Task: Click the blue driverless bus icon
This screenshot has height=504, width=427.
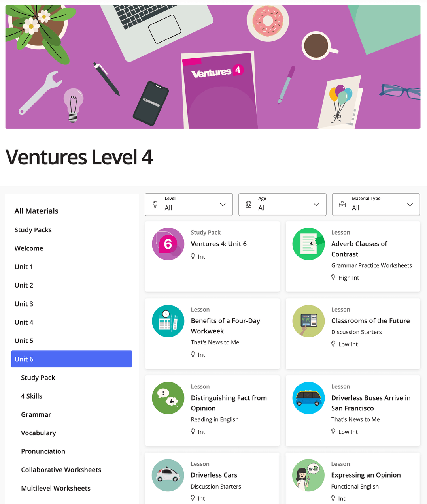Action: click(x=308, y=398)
